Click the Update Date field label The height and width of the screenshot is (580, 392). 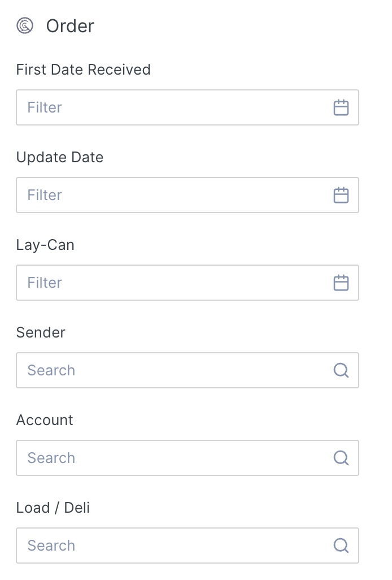(x=60, y=157)
